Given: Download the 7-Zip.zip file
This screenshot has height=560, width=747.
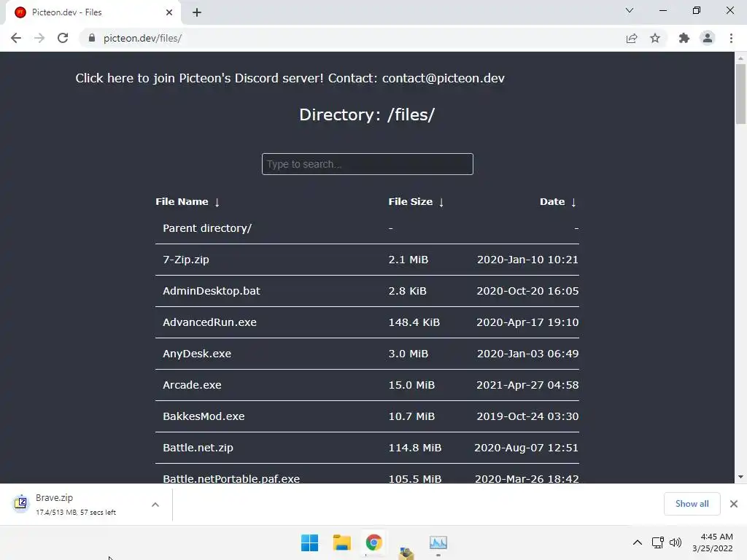Looking at the screenshot, I should pyautogui.click(x=186, y=260).
